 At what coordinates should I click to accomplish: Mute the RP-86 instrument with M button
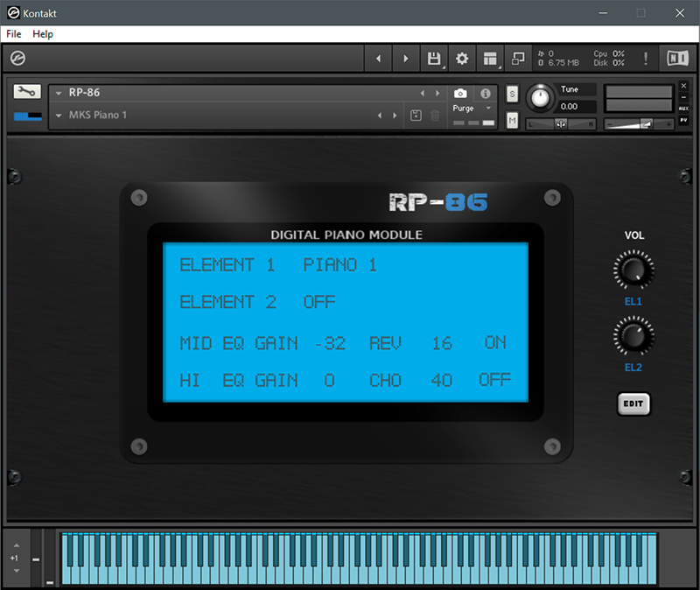[512, 120]
